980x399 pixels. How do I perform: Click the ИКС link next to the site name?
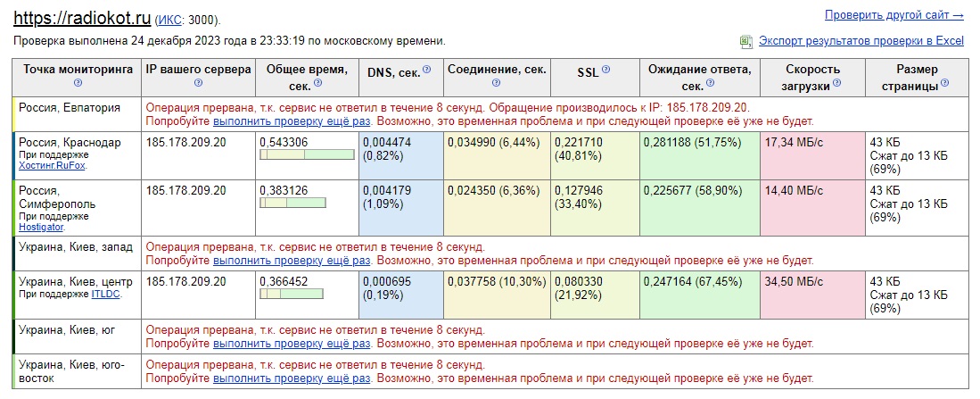[x=168, y=20]
